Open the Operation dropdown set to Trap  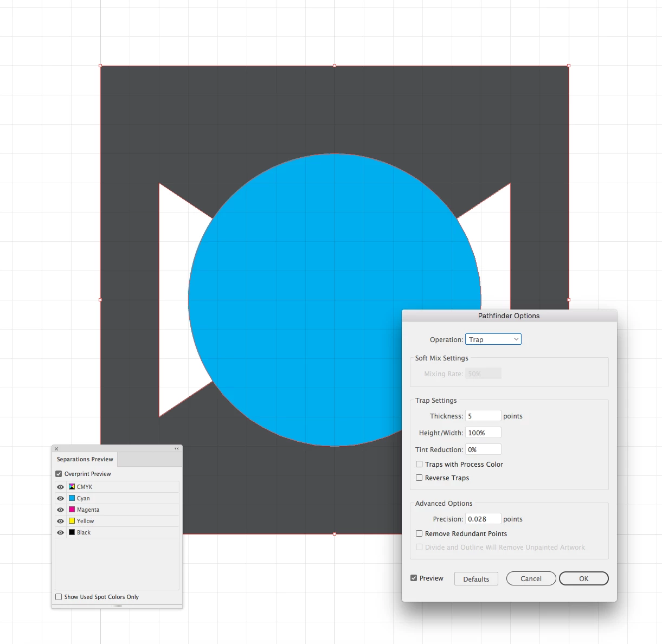[493, 339]
